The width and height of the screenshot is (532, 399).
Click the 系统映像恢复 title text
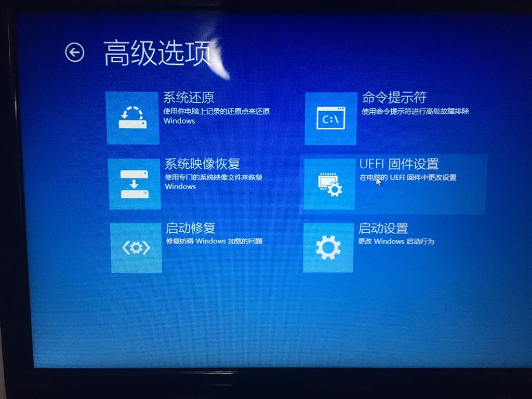[x=203, y=164]
